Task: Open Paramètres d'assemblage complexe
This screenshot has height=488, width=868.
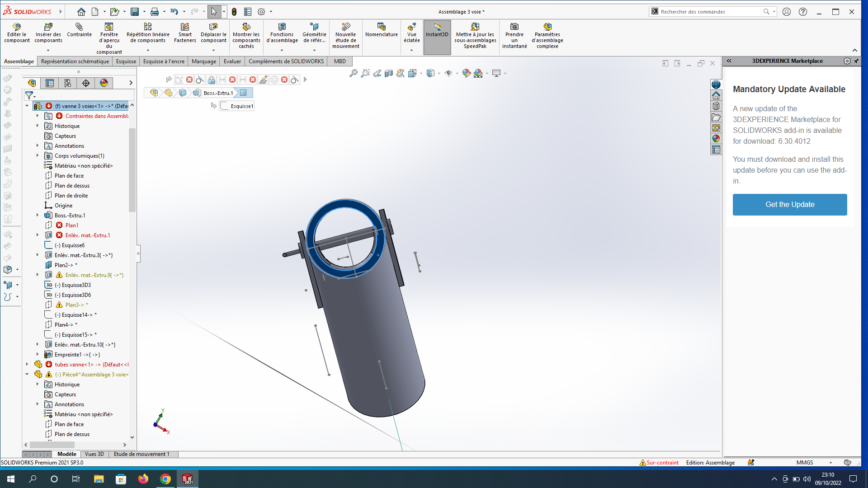Action: [547, 36]
